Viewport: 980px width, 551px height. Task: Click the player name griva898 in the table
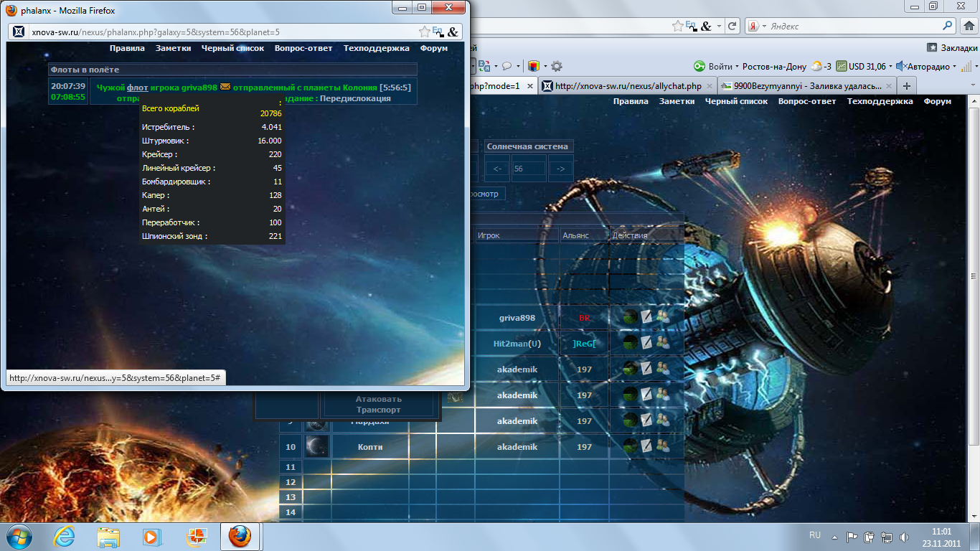[x=517, y=317]
